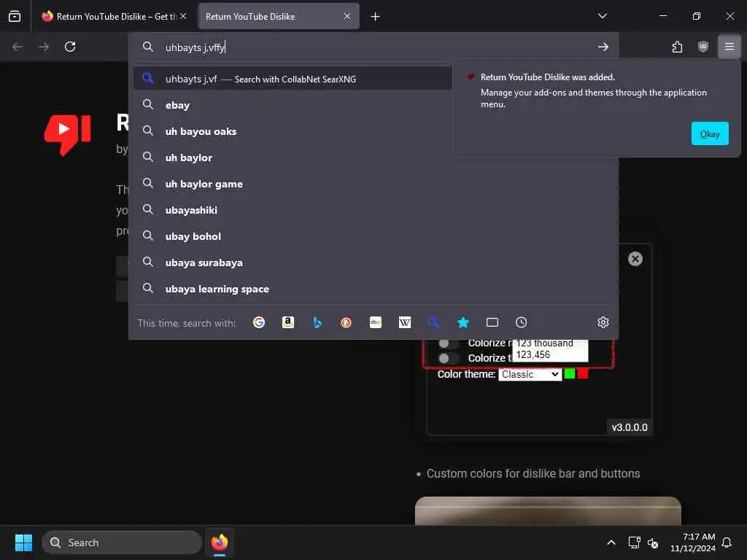Search this time with Google icon

point(259,322)
